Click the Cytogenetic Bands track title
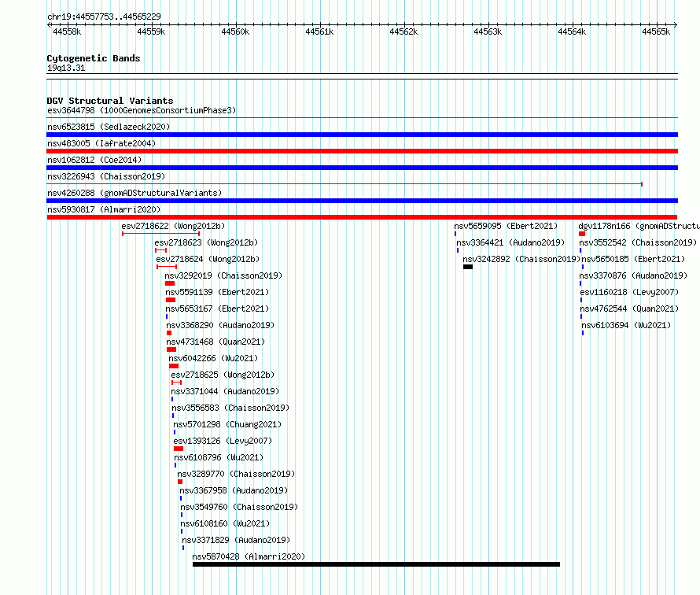 coord(94,58)
